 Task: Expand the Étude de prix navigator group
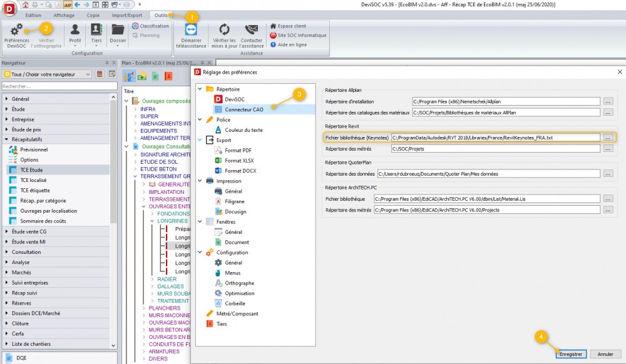click(6, 129)
